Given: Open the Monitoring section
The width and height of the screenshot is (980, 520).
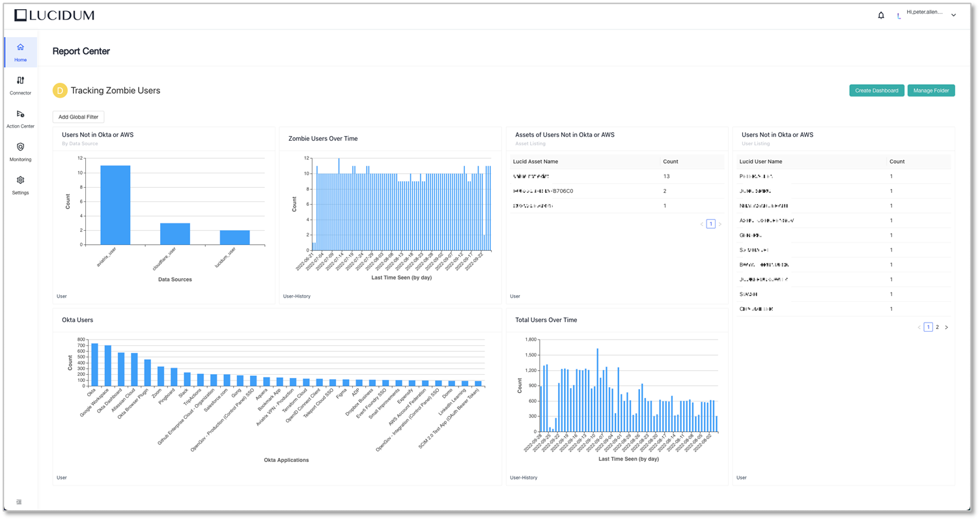Looking at the screenshot, I should (20, 152).
